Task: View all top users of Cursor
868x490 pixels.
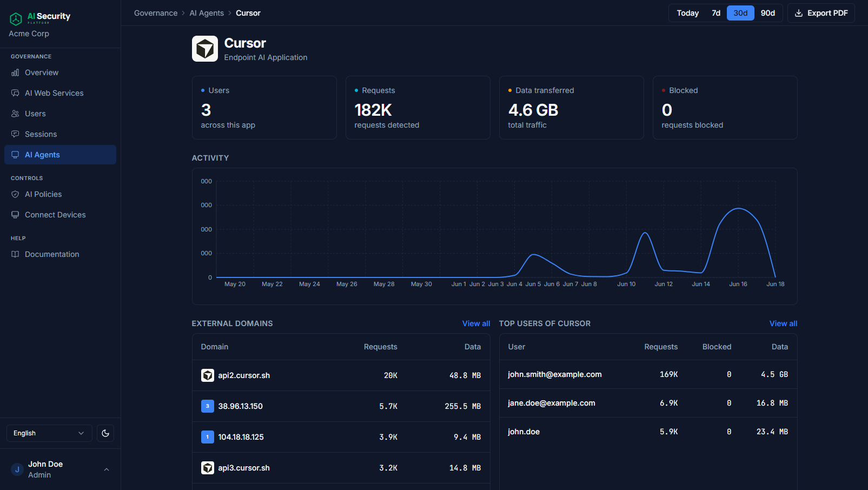Action: click(783, 323)
